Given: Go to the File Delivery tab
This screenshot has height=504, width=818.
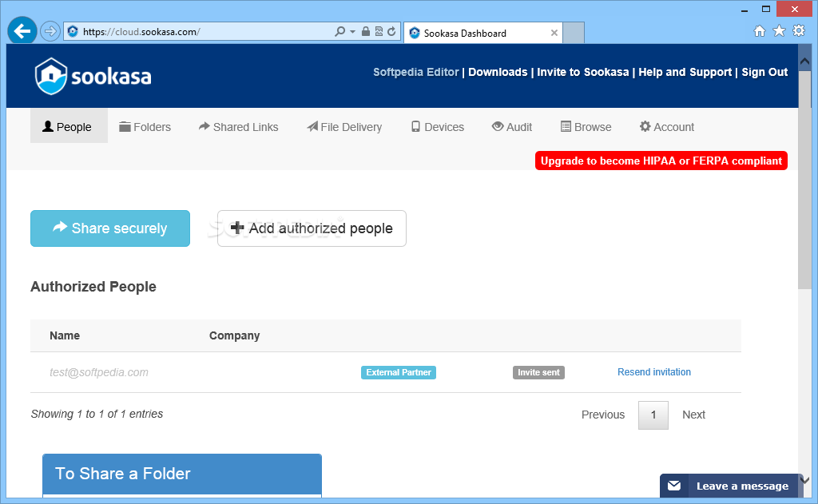Looking at the screenshot, I should click(344, 127).
